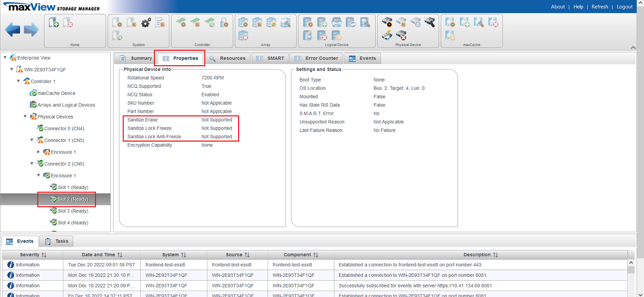
Task: Collapse the ribbon using the chevron at right
Action: click(x=633, y=48)
